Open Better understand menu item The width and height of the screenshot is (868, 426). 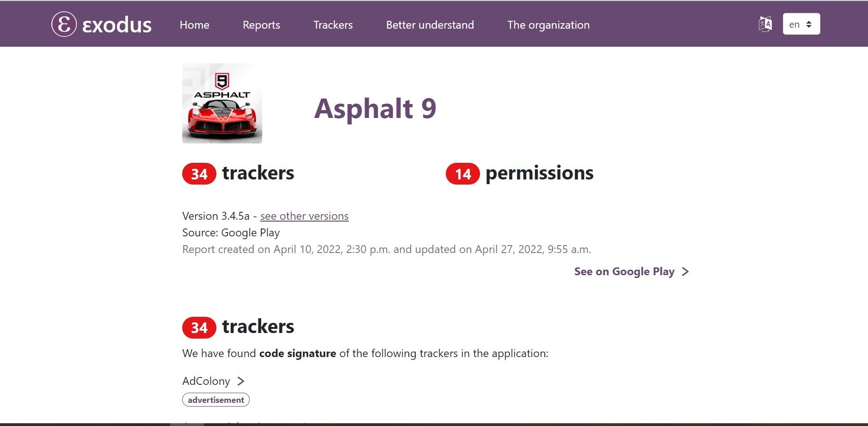click(x=430, y=25)
